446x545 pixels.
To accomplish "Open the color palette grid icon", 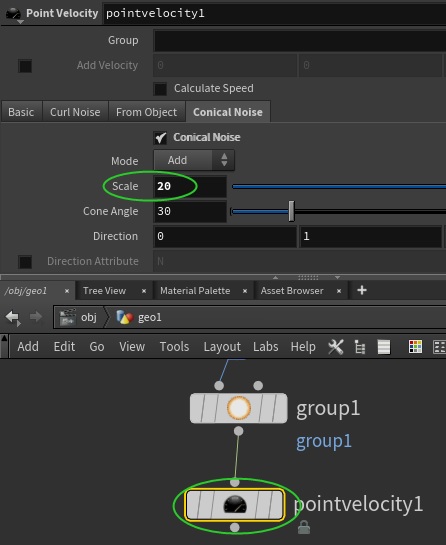I will tap(415, 347).
